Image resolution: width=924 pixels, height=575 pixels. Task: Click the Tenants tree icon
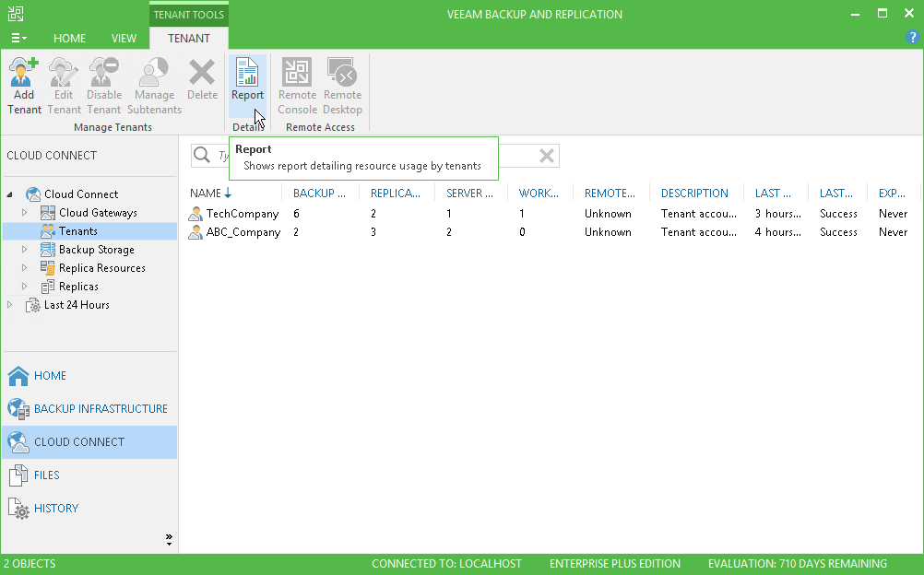click(x=48, y=231)
